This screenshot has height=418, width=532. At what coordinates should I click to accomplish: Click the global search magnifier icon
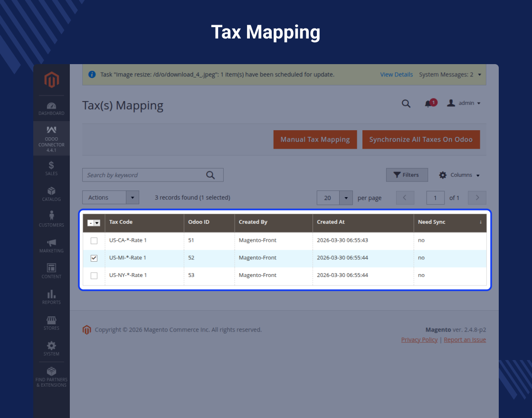(406, 104)
